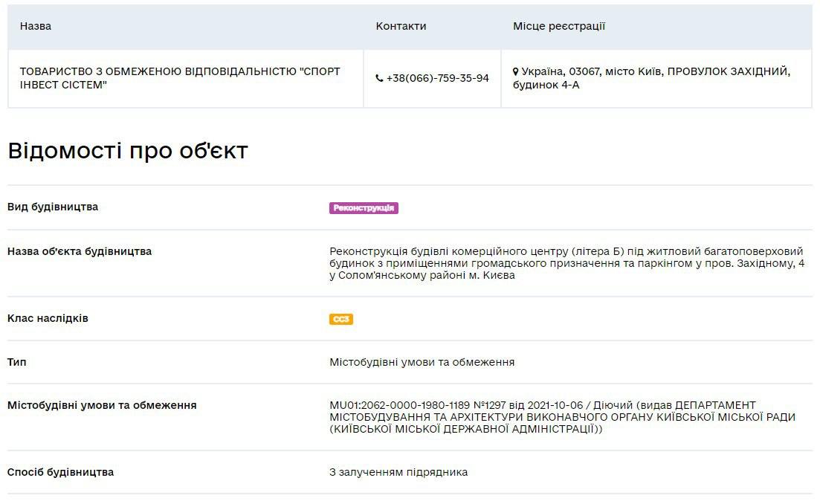This screenshot has width=820, height=504.
Task: Click the Тип row label
Action: (x=17, y=362)
